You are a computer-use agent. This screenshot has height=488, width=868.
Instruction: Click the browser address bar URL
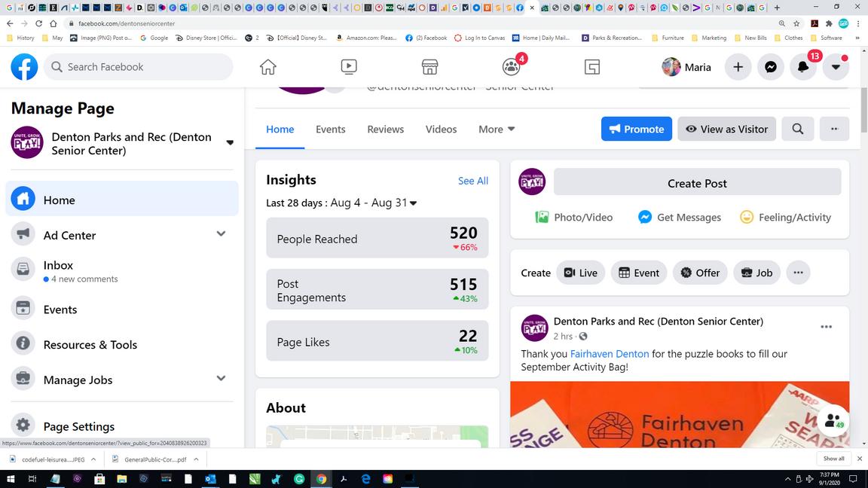coord(127,23)
